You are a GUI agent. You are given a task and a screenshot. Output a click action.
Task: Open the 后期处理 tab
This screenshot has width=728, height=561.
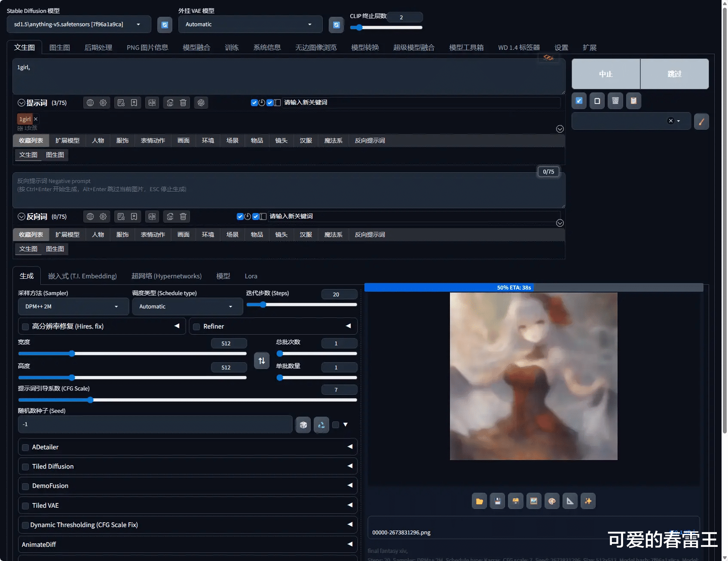[x=98, y=47]
